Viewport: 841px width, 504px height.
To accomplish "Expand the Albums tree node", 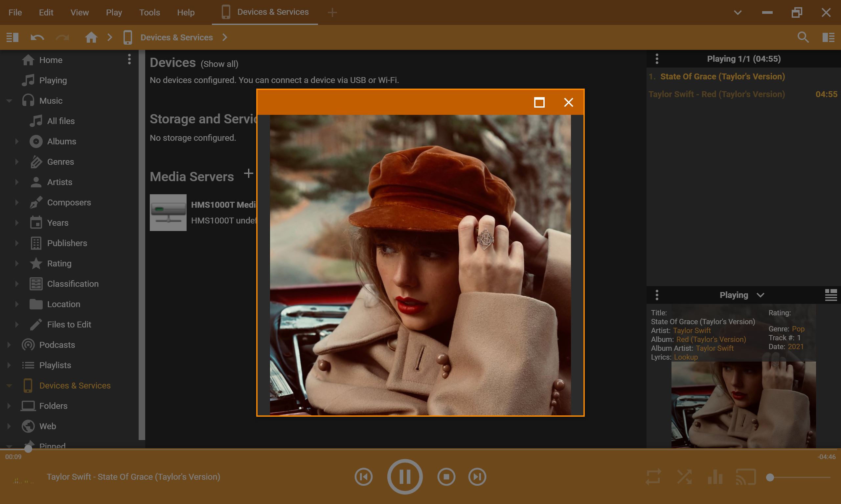I will (17, 141).
